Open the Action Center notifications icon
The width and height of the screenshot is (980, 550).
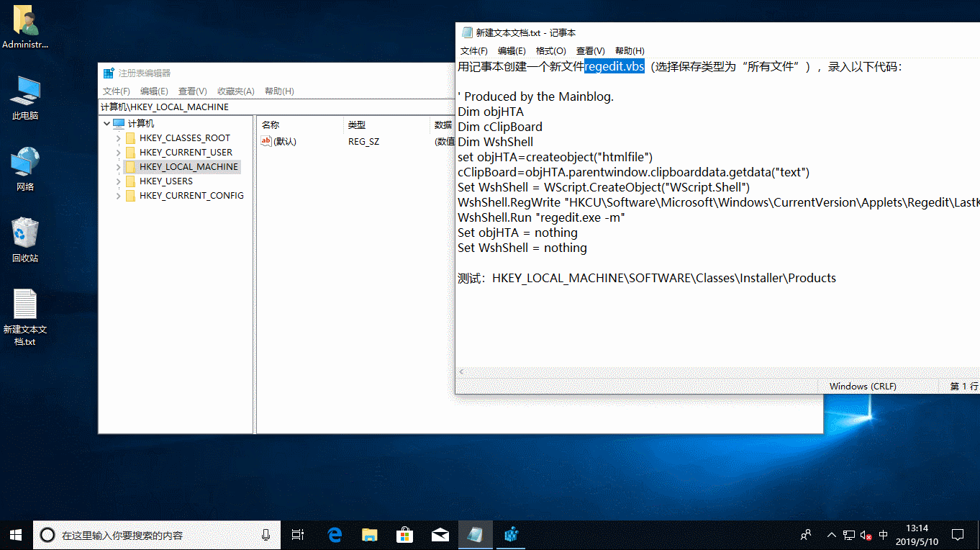click(x=958, y=535)
